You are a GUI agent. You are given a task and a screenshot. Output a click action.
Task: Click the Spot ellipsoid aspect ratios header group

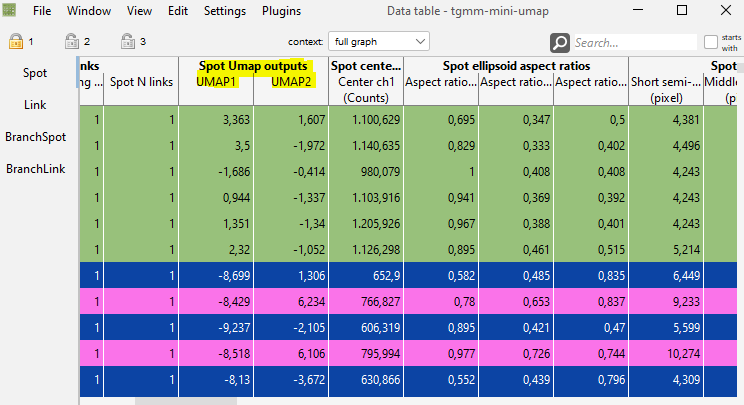pyautogui.click(x=516, y=66)
